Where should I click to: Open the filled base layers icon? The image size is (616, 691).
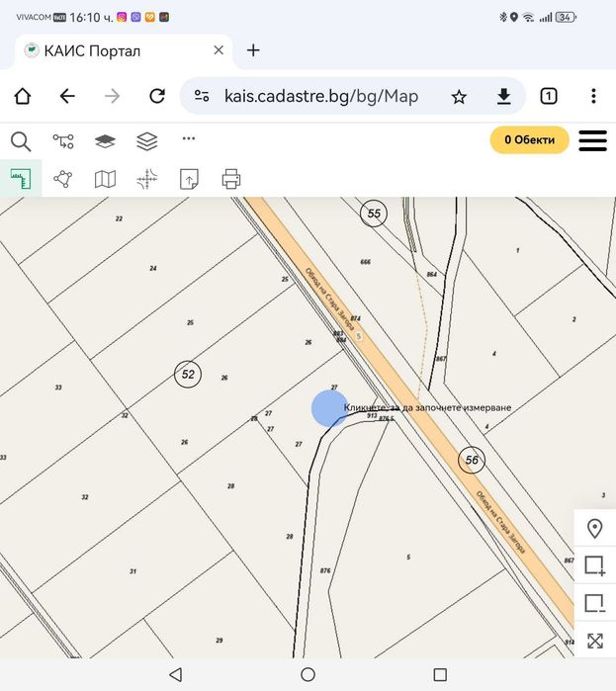click(x=105, y=141)
